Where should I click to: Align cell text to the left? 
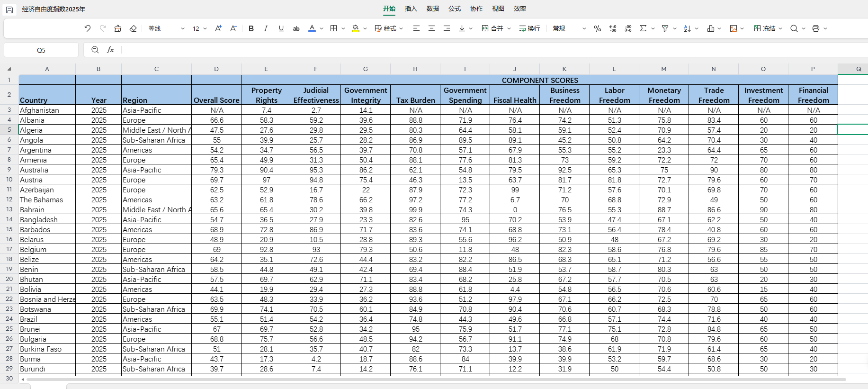point(416,28)
